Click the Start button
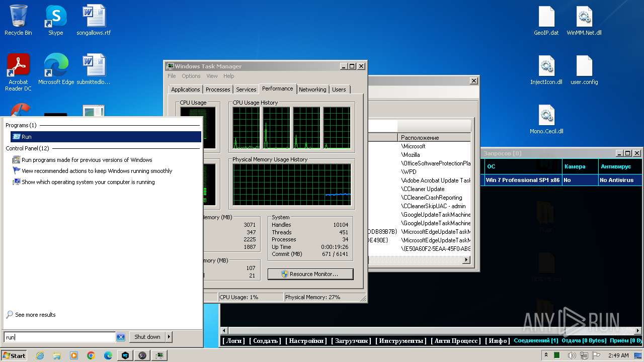Screen dimensions: 644x362 tap(14, 355)
